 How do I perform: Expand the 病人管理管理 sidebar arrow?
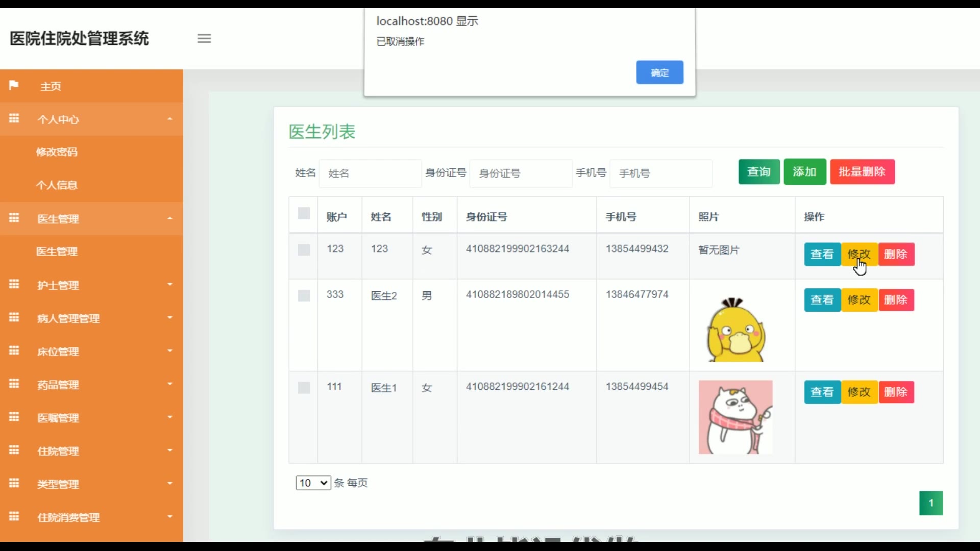(x=170, y=318)
